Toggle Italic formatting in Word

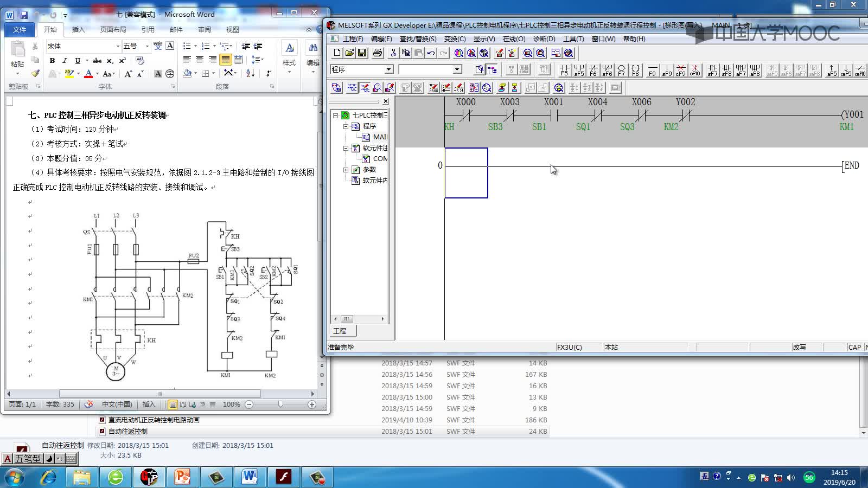(x=65, y=60)
